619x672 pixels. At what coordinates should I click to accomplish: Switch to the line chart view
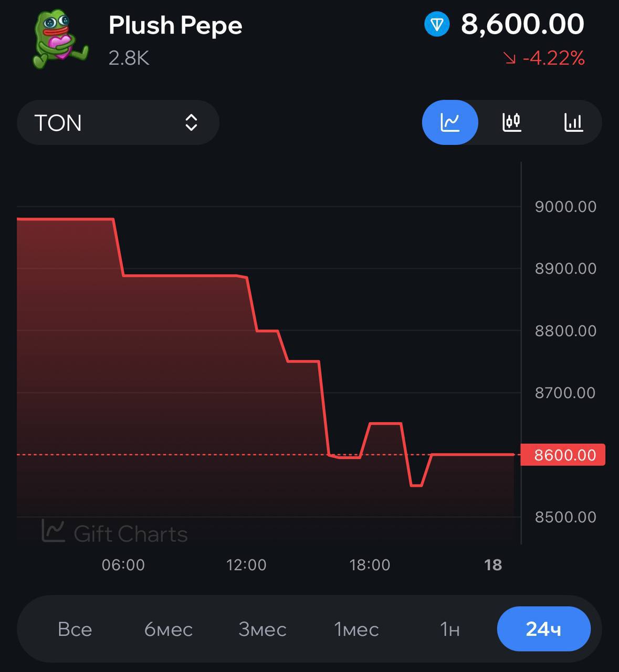click(450, 122)
